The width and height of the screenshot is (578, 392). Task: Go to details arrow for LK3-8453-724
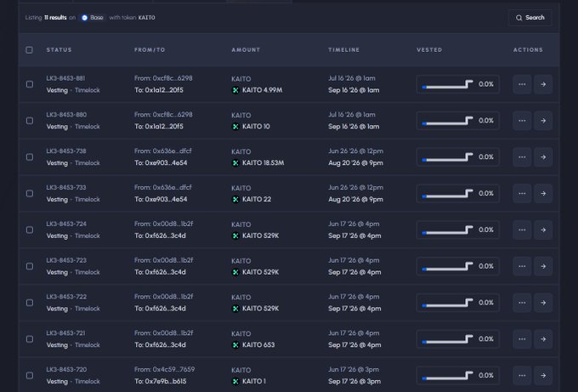pyautogui.click(x=543, y=230)
